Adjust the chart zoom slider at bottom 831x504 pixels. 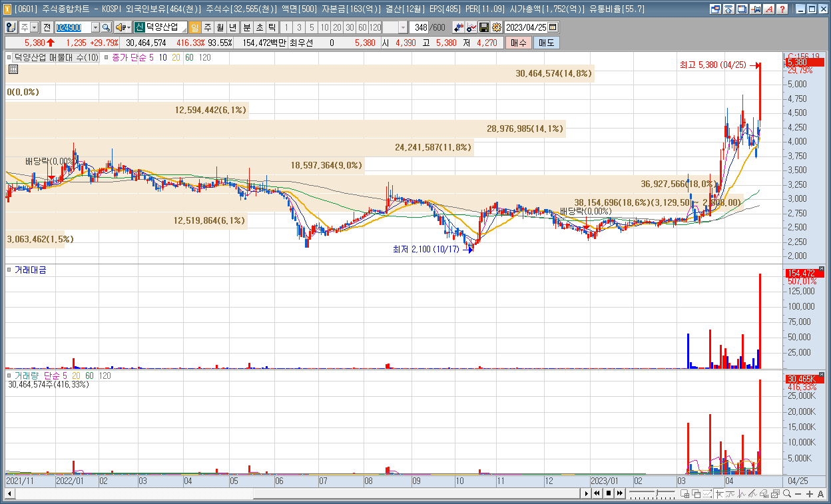click(657, 493)
